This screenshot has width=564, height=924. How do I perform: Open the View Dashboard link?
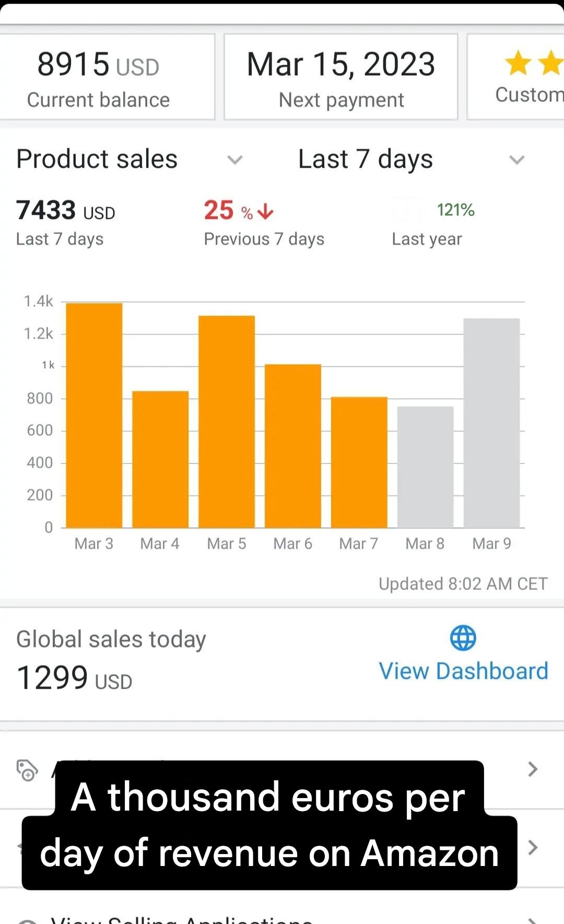point(463,671)
